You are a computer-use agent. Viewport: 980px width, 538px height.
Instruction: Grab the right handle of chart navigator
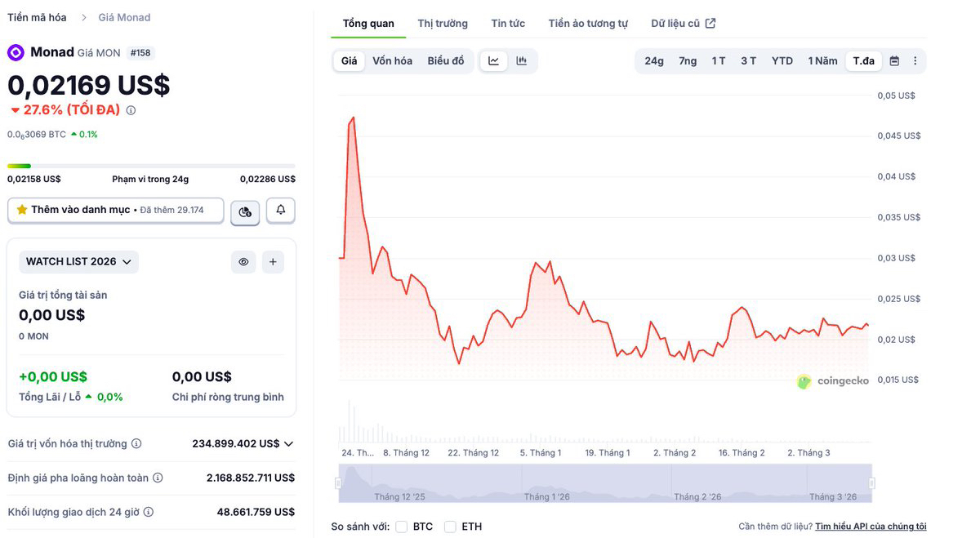click(871, 483)
